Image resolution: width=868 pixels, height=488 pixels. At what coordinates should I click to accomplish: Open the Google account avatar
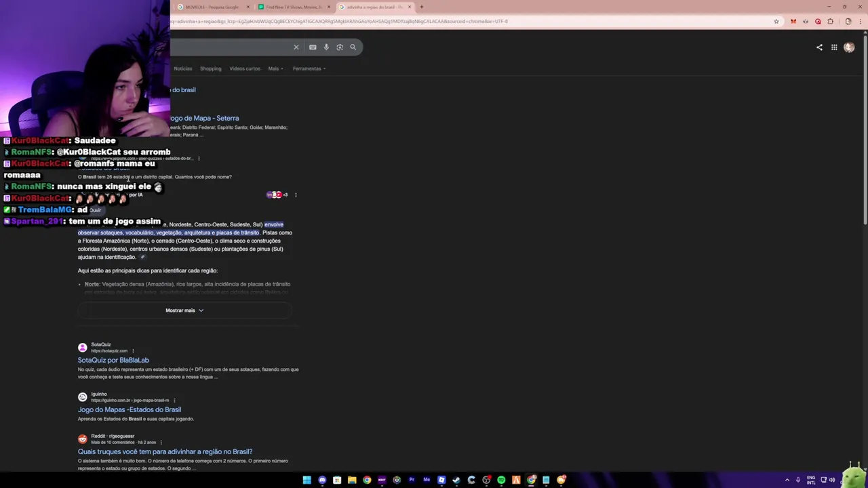pos(849,47)
